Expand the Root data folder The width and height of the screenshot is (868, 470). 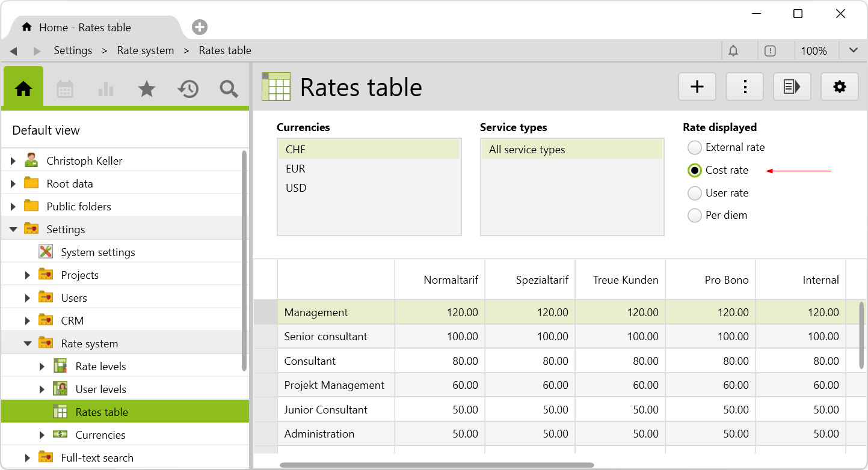[13, 184]
